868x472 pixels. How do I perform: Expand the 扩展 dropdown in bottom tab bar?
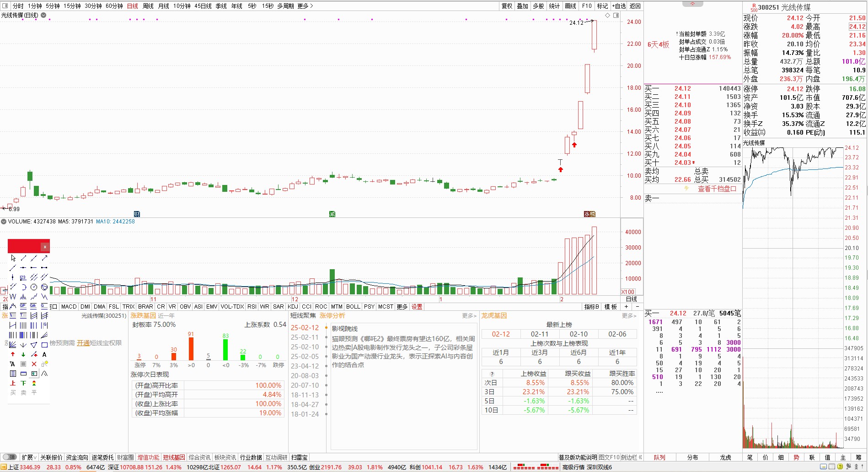29,457
